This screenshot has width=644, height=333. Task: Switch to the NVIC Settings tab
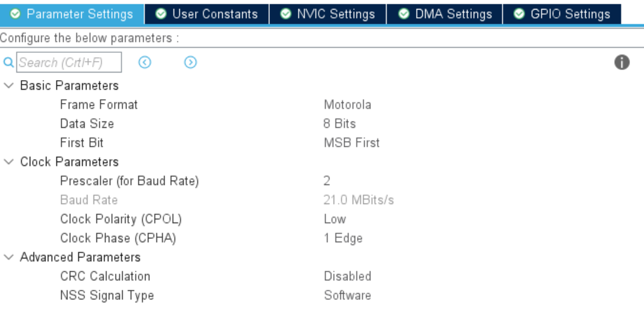[328, 14]
